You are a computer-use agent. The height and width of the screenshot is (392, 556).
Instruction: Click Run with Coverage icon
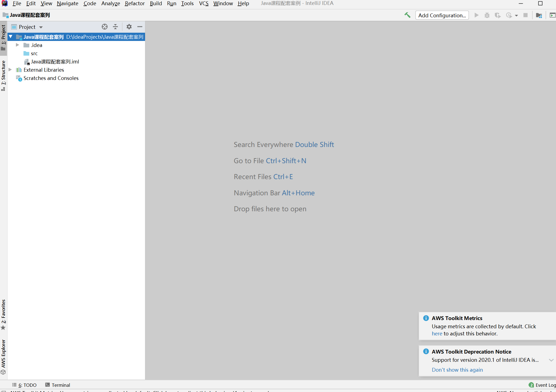497,15
